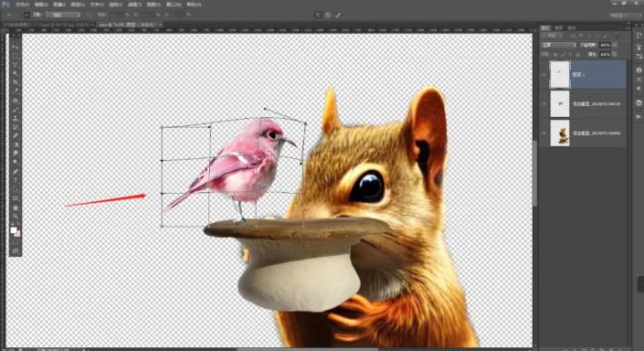The height and width of the screenshot is (351, 644).
Task: Toggle lock all (padlock) for layer
Action: pyautogui.click(x=578, y=54)
